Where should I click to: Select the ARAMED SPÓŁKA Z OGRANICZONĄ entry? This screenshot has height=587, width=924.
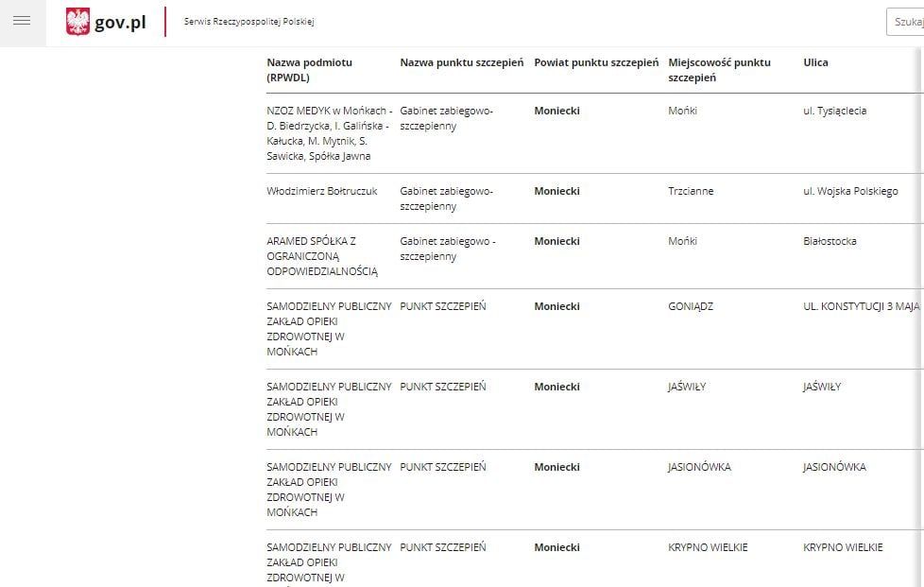point(322,256)
